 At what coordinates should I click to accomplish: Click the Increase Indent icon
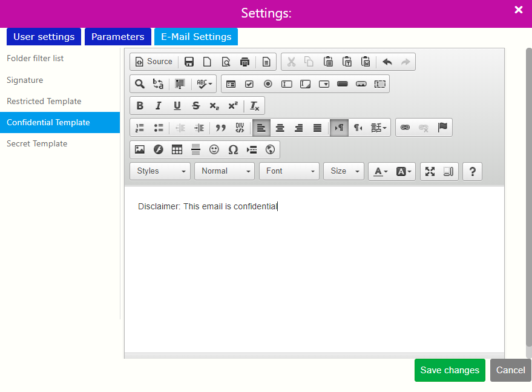pos(199,128)
